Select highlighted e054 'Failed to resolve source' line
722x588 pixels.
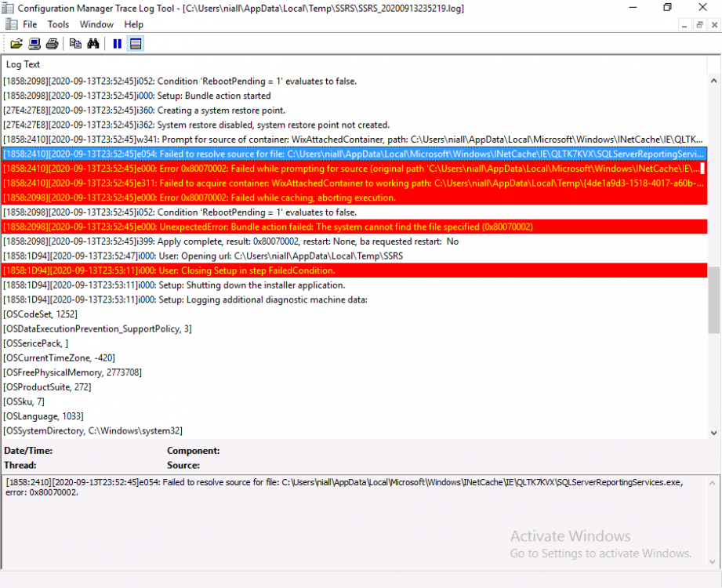click(x=354, y=154)
